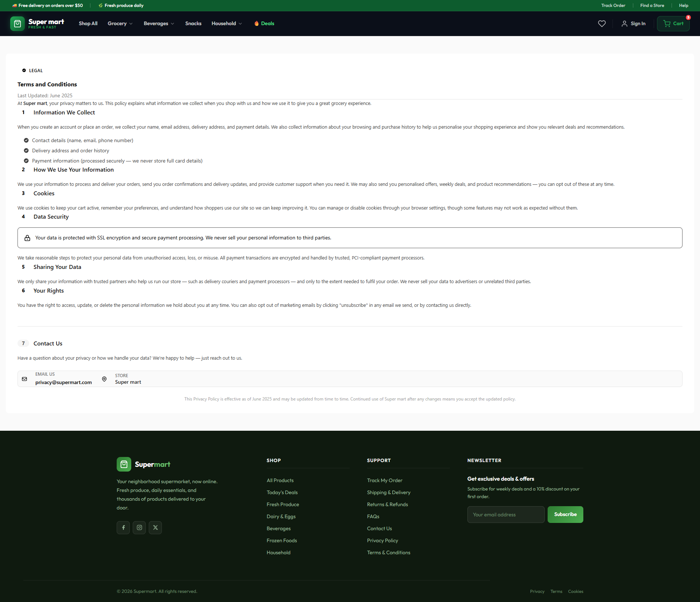700x602 pixels.
Task: Focus the newsletter email address field
Action: point(506,515)
